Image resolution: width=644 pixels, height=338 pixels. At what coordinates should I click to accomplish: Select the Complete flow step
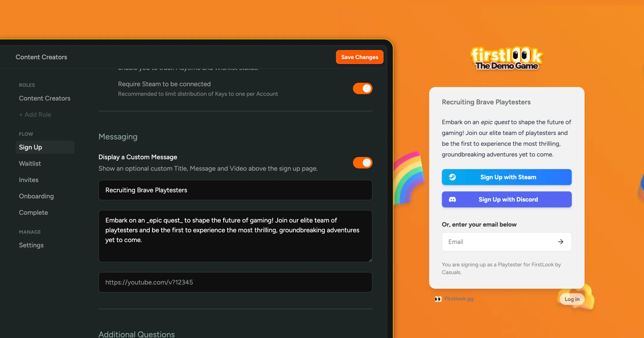pyautogui.click(x=34, y=212)
